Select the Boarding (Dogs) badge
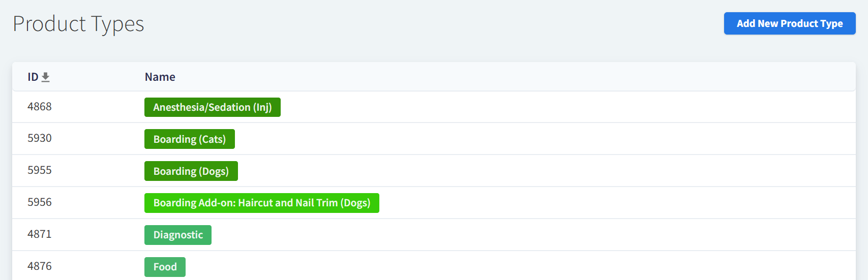 click(x=191, y=171)
